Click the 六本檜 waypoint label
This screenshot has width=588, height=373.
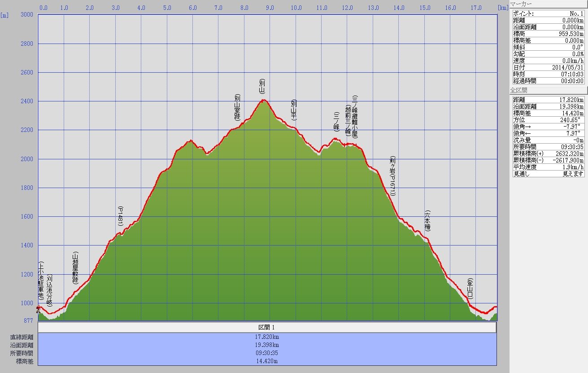tap(427, 221)
